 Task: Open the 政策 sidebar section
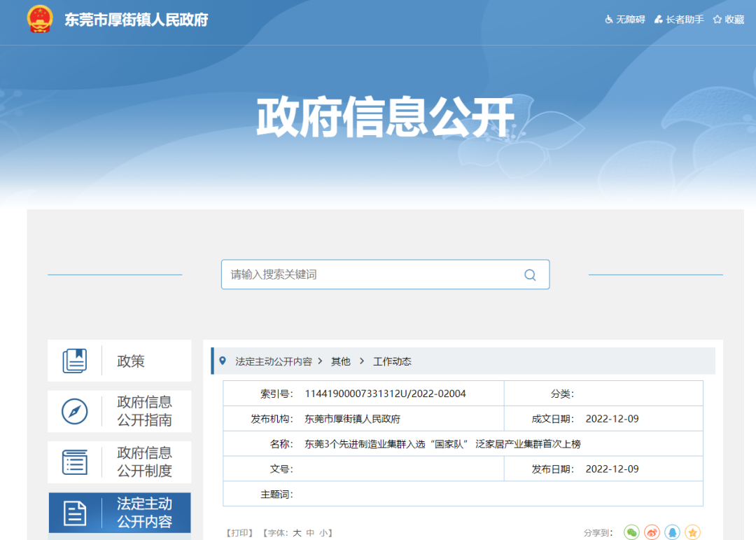click(120, 361)
